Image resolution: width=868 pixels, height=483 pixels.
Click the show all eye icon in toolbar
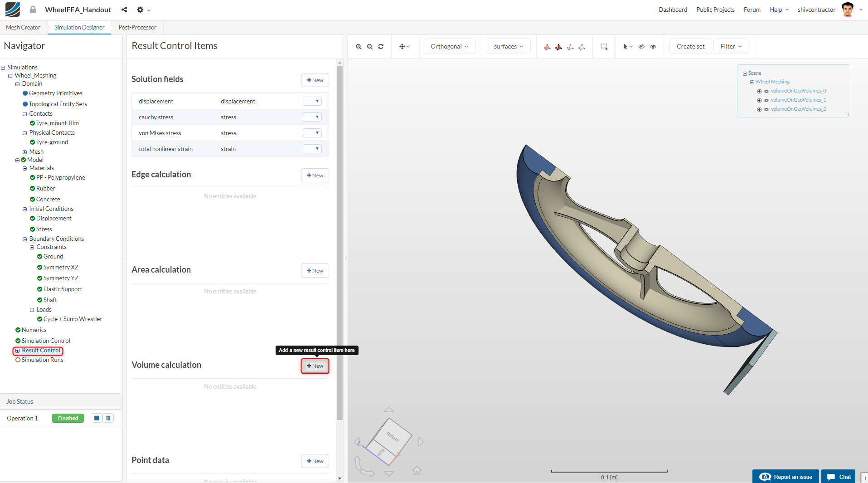tap(653, 47)
